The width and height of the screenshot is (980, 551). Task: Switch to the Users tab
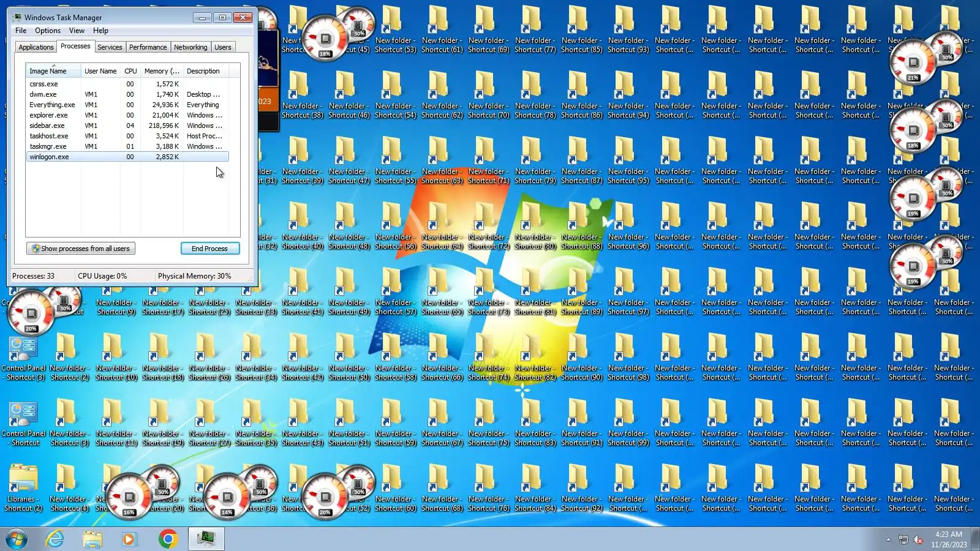click(223, 47)
